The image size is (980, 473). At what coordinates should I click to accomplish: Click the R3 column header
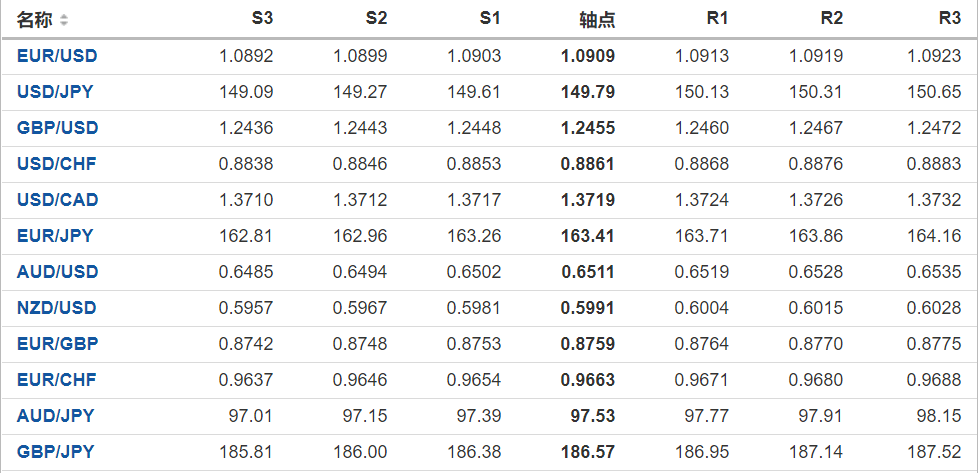[949, 19]
